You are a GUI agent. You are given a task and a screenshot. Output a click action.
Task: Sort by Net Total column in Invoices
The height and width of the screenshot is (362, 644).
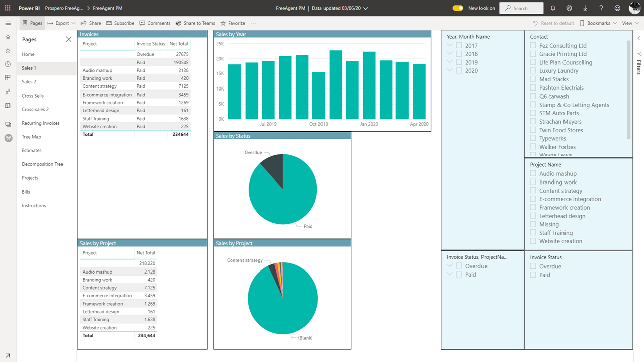(179, 44)
